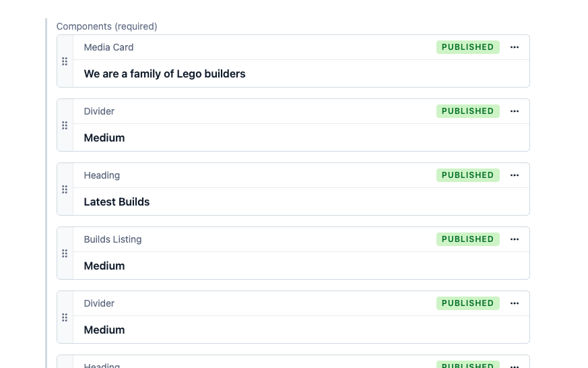Click the Components (required) field label

click(x=107, y=27)
